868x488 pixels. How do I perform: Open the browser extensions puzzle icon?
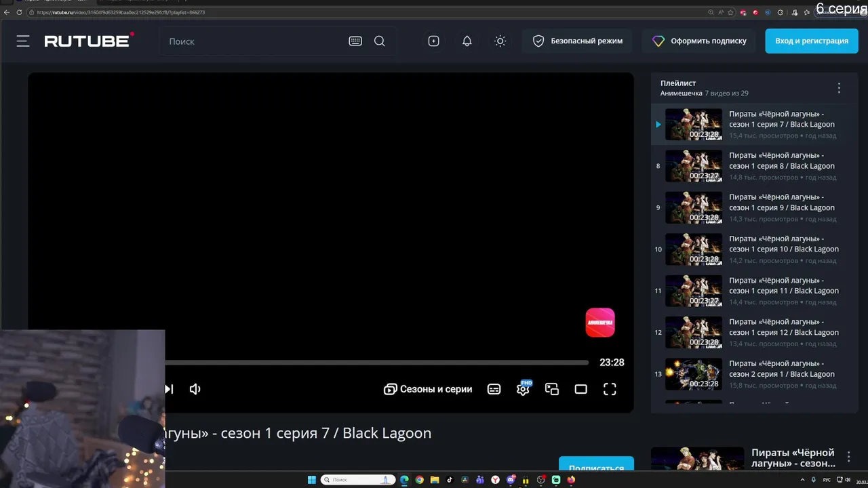[x=781, y=12]
